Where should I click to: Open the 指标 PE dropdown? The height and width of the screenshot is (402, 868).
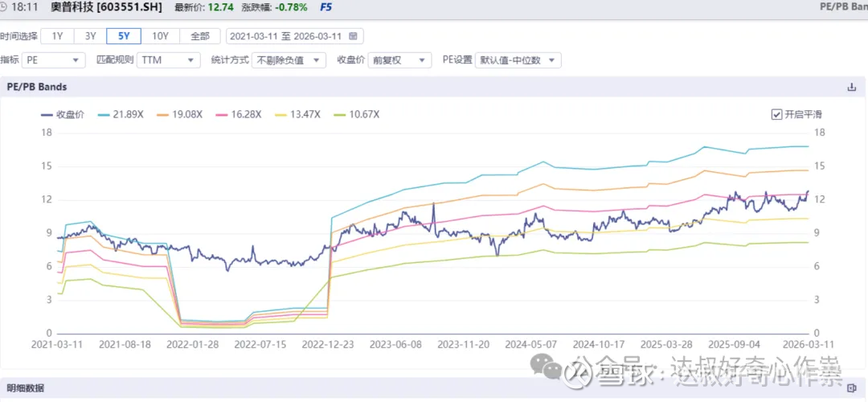tap(53, 60)
